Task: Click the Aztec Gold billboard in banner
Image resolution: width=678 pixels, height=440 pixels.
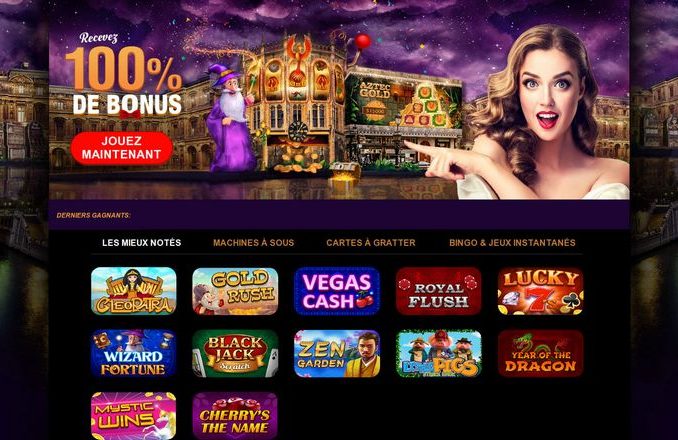Action: [x=403, y=102]
